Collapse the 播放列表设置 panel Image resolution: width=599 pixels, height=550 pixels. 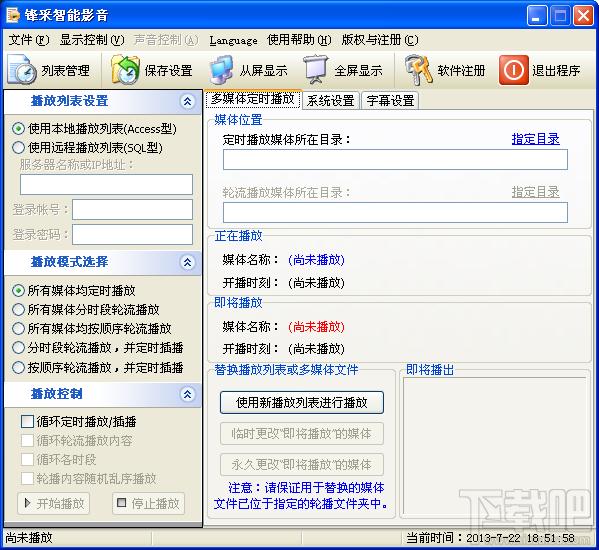click(x=187, y=101)
